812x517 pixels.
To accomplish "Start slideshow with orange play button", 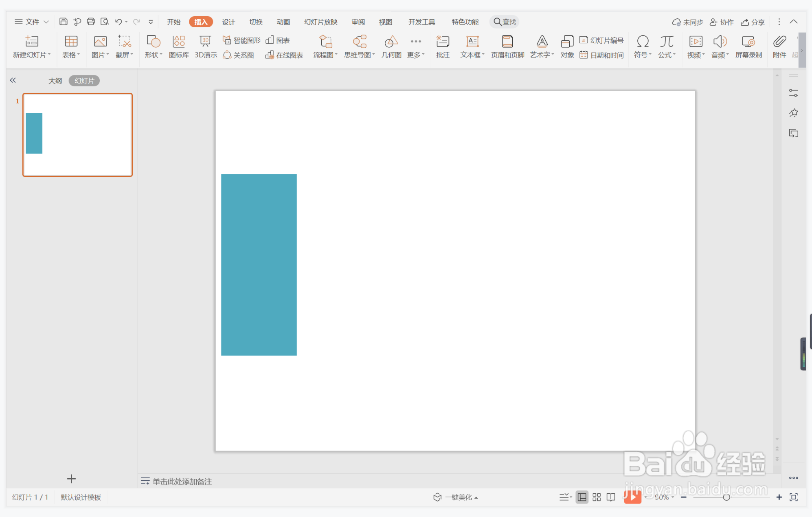I will click(x=632, y=497).
